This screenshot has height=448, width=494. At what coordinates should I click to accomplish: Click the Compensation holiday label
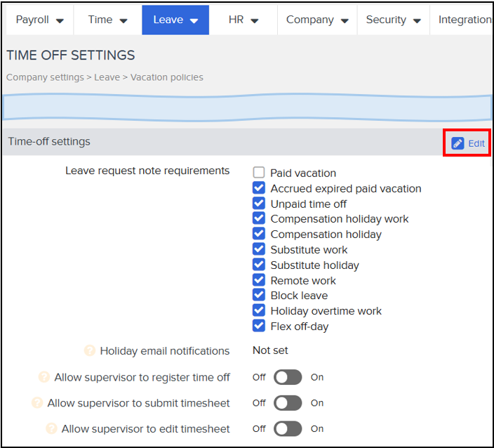(x=326, y=235)
